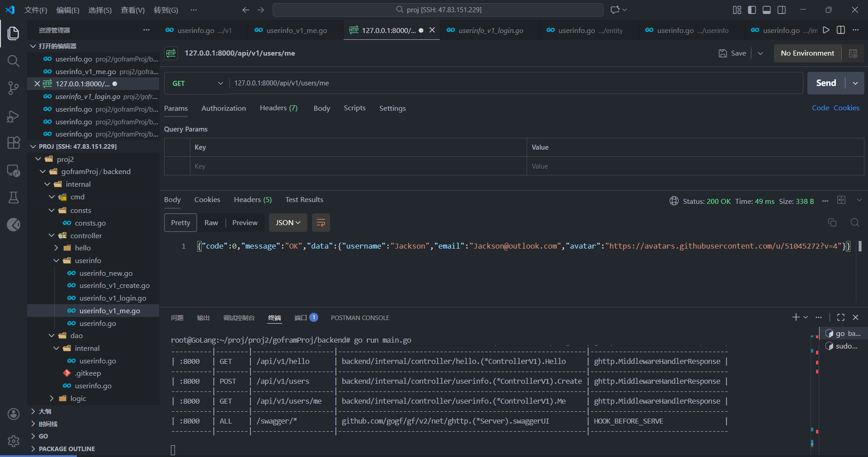Open network globe info icon
868x457 pixels.
click(674, 201)
